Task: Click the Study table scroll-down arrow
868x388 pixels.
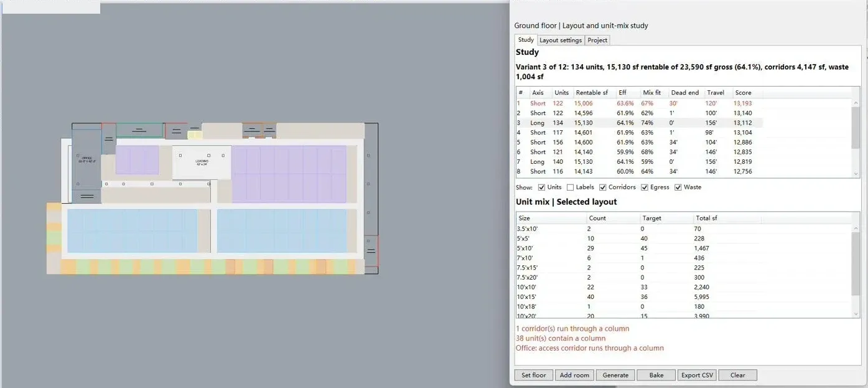Action: click(856, 173)
